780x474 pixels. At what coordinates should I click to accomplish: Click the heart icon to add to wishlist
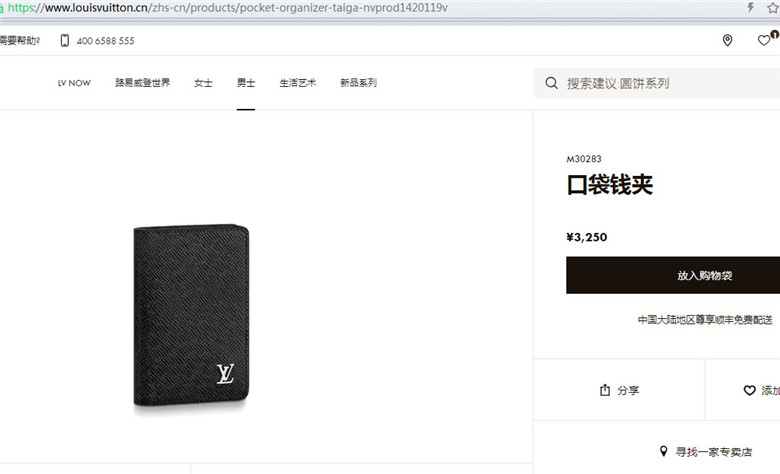(749, 390)
